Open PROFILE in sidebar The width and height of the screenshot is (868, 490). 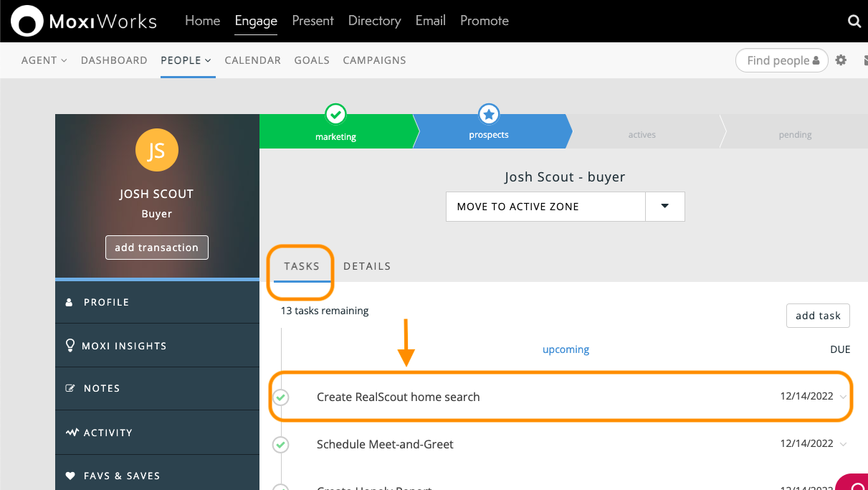coord(157,302)
